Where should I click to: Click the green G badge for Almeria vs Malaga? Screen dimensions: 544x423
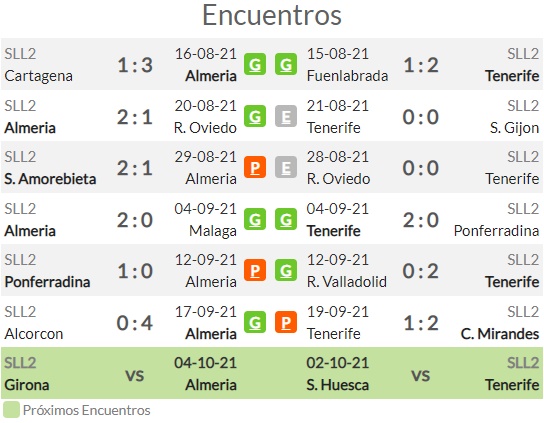tap(255, 219)
